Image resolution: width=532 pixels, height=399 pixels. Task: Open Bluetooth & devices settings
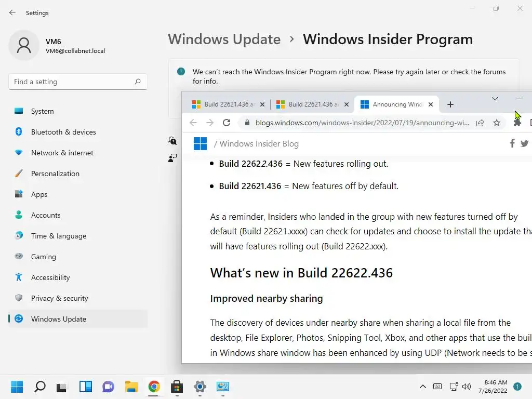point(78,132)
